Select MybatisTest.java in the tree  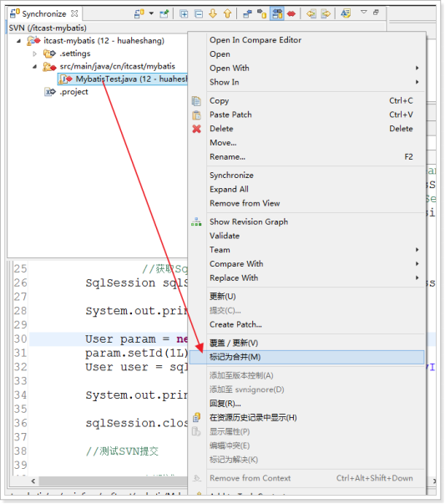123,79
